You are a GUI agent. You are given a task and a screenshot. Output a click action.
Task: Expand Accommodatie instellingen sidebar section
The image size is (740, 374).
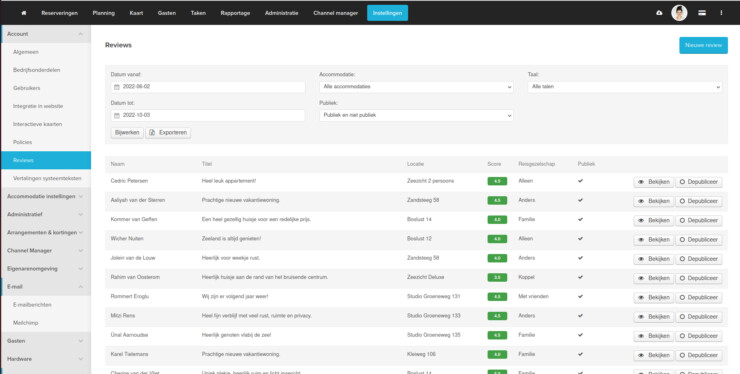(46, 196)
